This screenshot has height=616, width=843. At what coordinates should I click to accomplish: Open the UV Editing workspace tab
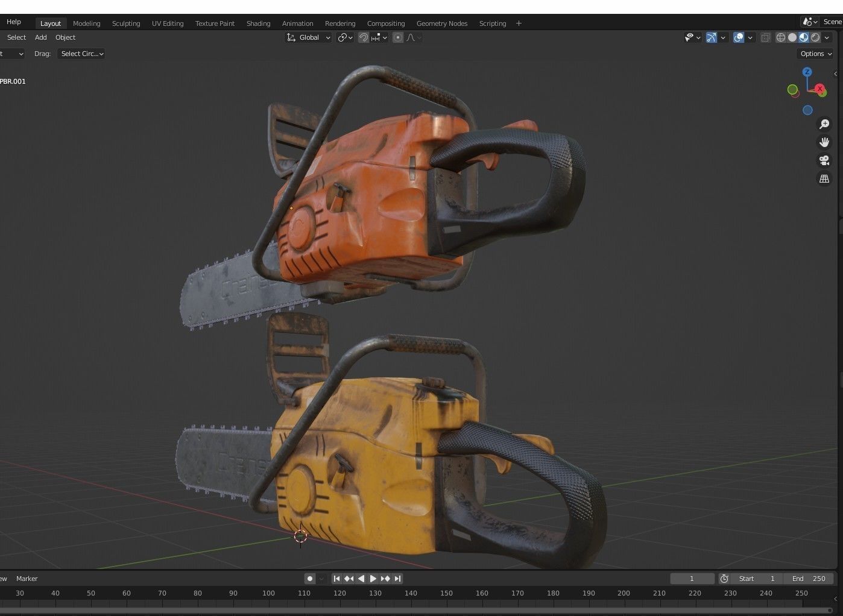point(168,24)
